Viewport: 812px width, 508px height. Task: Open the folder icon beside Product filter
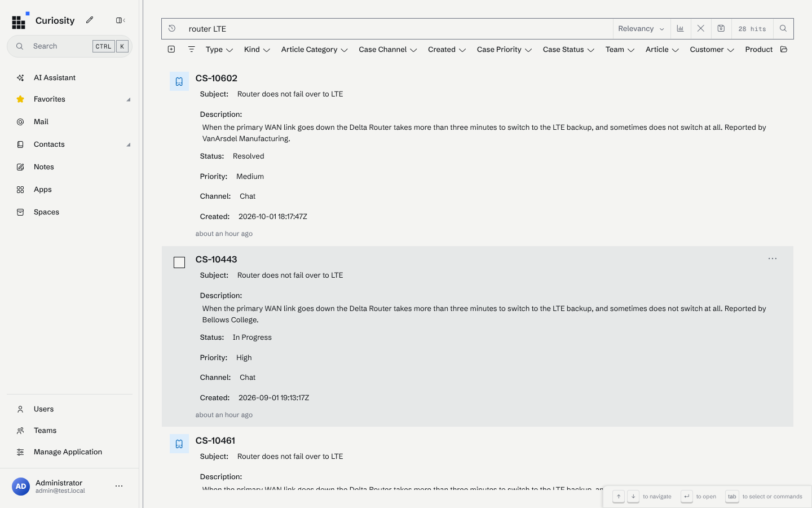(x=784, y=49)
